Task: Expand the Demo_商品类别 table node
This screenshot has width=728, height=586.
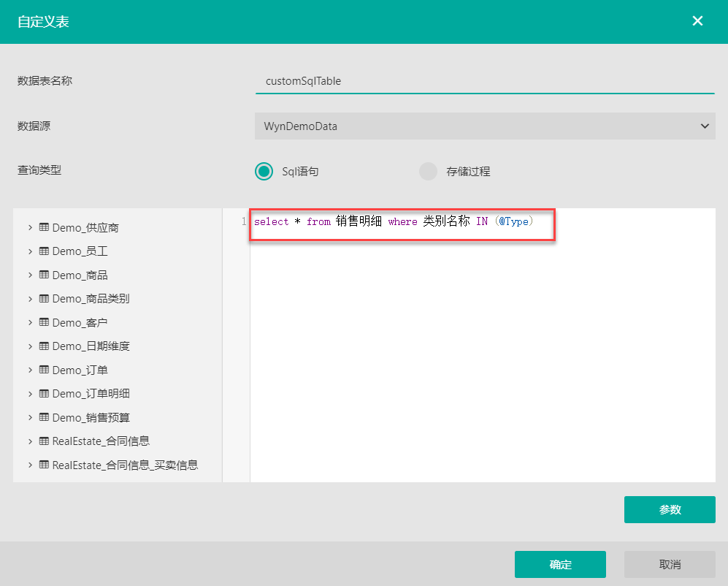Action: pyautogui.click(x=30, y=298)
